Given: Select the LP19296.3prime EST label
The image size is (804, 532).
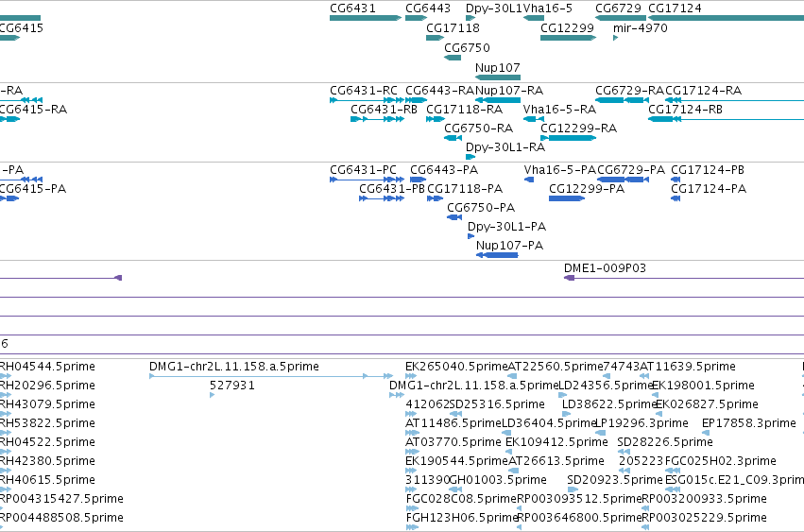Looking at the screenshot, I should 641,423.
